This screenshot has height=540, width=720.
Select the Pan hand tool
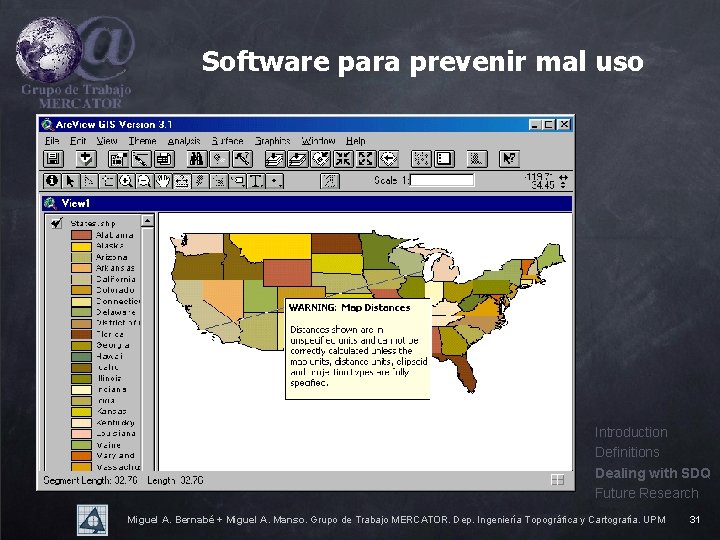163,181
